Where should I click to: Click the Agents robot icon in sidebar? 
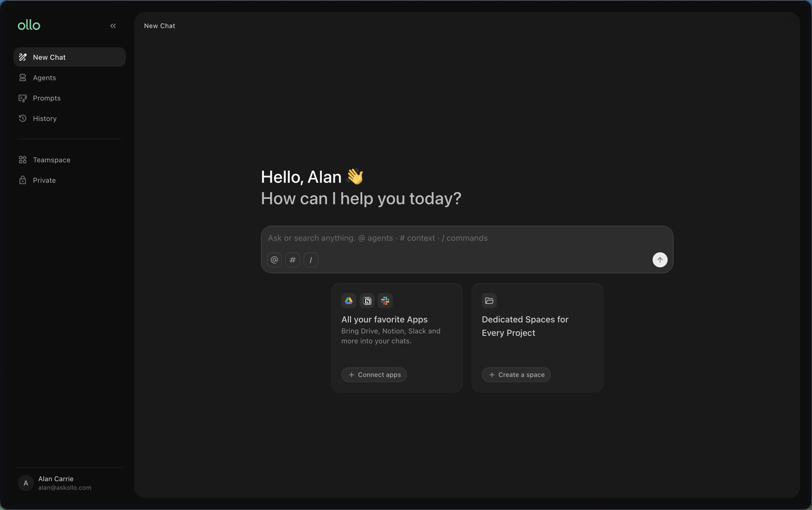pyautogui.click(x=23, y=78)
